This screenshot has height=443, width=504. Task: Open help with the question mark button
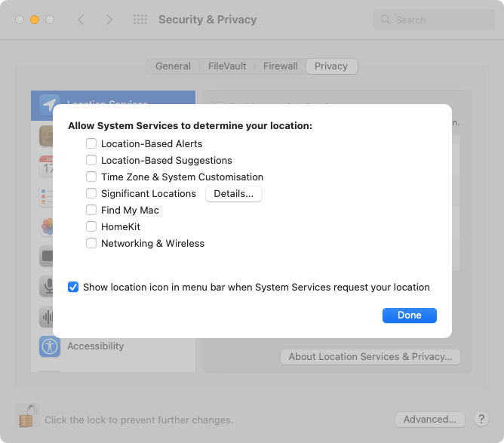[x=481, y=419]
